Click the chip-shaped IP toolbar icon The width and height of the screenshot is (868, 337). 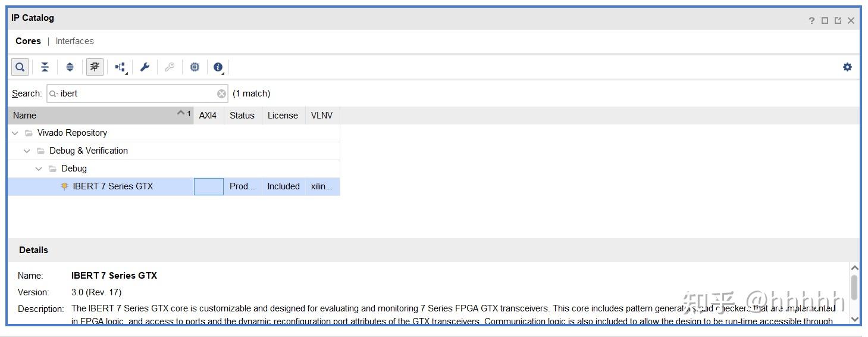coord(195,67)
